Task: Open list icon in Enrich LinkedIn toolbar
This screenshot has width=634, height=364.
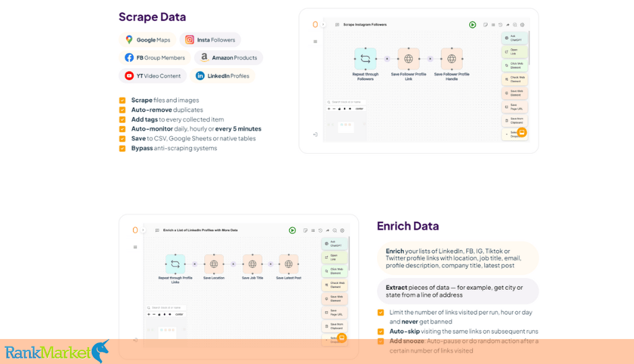Action: pyautogui.click(x=313, y=231)
